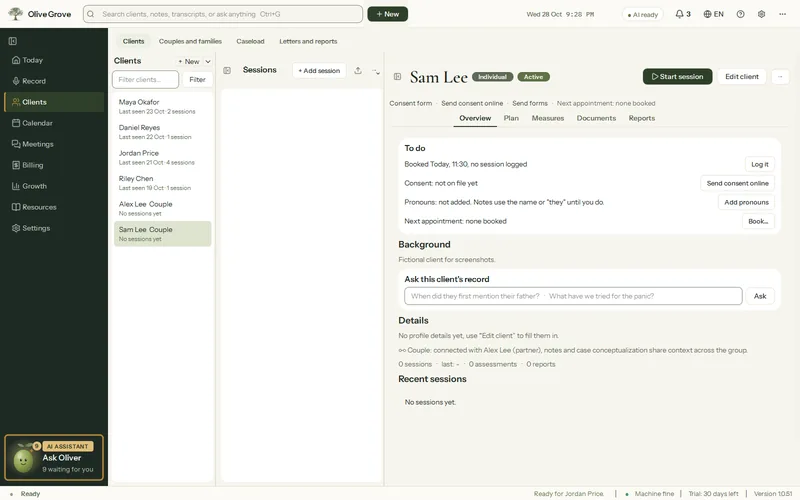Open Record in the sidebar
Image resolution: width=800 pixels, height=500 pixels.
54,81
